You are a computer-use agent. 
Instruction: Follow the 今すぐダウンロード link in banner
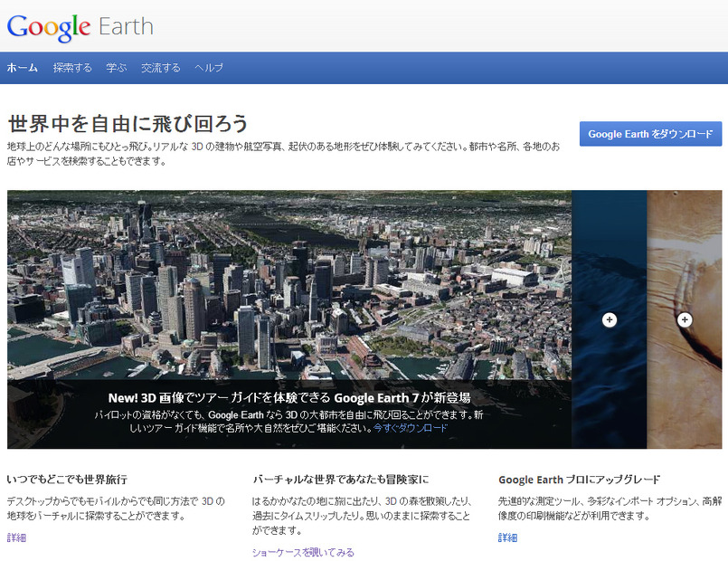pyautogui.click(x=411, y=428)
